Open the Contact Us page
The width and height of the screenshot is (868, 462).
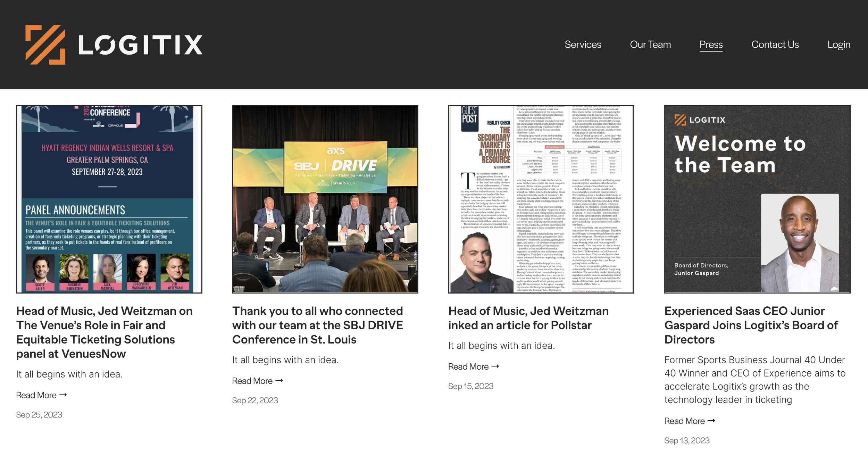tap(775, 45)
